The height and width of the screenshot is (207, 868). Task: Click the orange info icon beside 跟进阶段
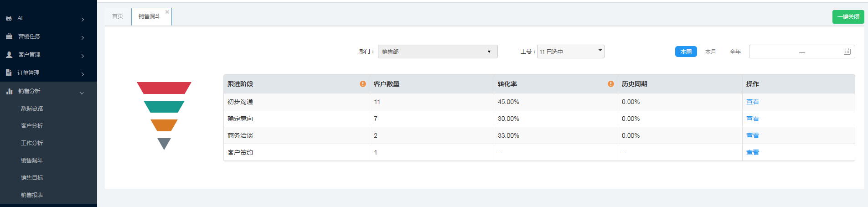tap(363, 84)
